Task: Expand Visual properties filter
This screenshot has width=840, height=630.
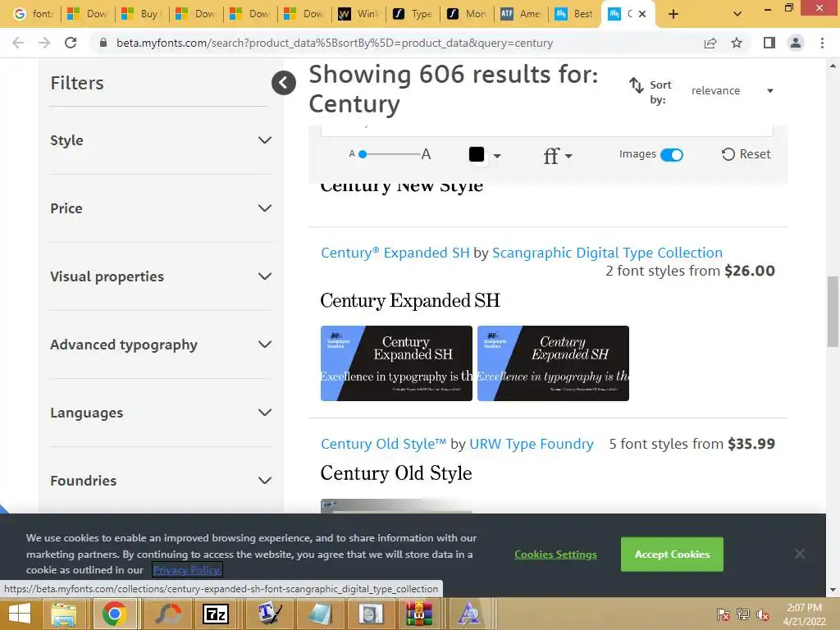Action: coord(160,276)
